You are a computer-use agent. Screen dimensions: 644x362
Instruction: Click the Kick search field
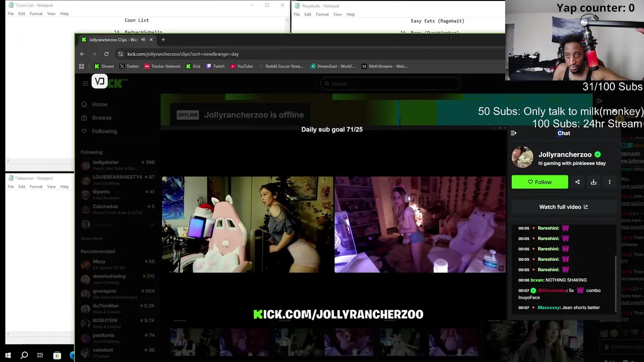coord(390,83)
